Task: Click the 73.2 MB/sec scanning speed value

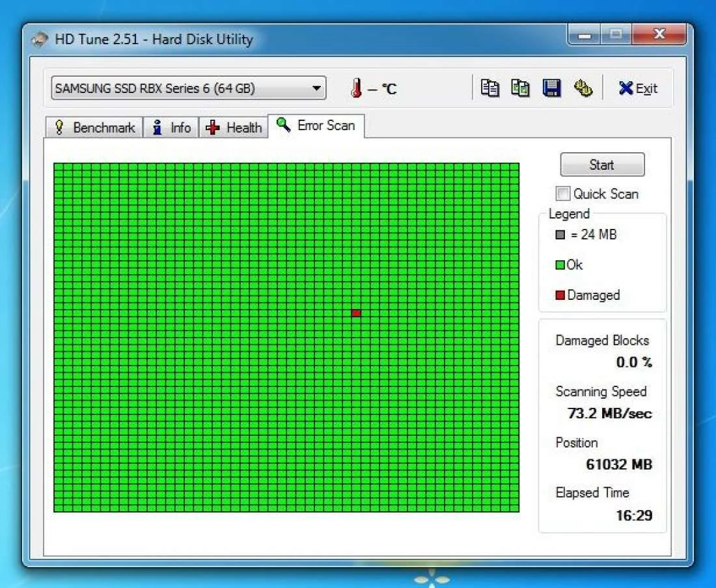Action: pos(610,413)
